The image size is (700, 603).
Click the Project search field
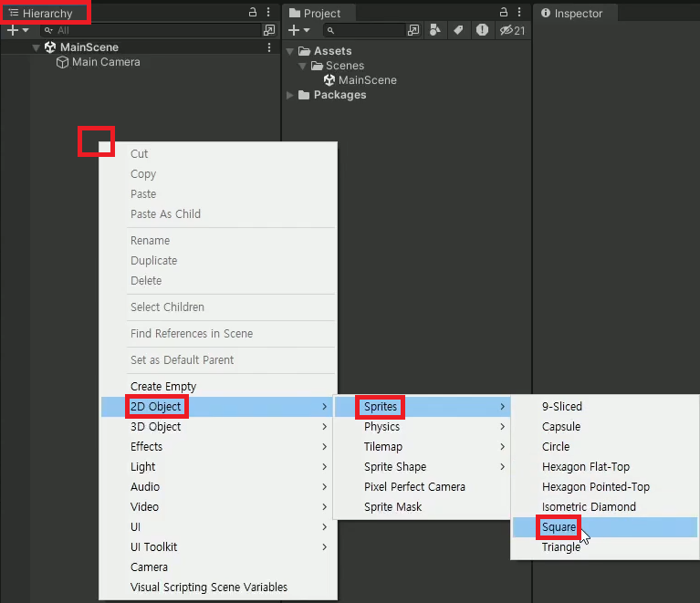[x=365, y=30]
